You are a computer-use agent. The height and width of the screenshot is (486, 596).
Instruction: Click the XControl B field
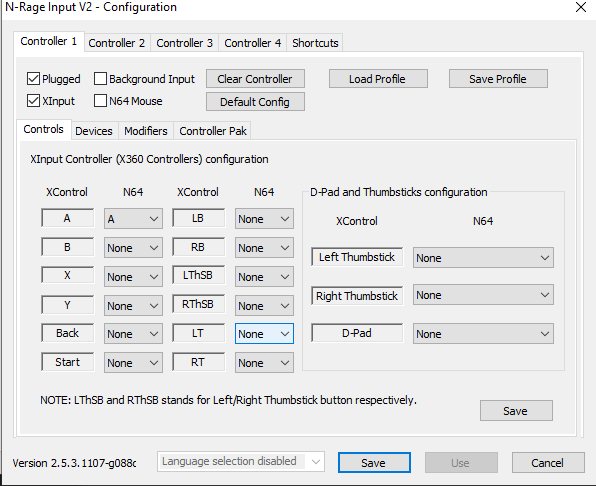point(67,247)
